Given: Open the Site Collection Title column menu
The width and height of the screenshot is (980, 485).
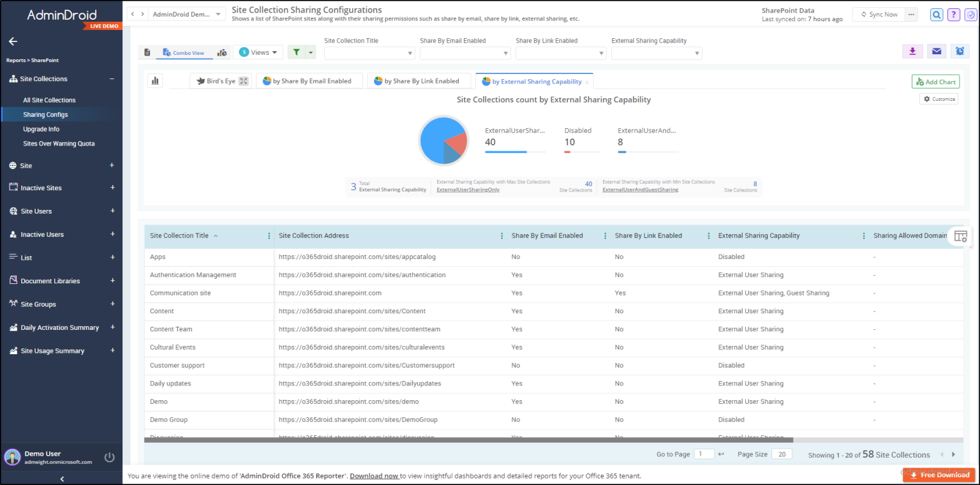Looking at the screenshot, I should pyautogui.click(x=269, y=235).
